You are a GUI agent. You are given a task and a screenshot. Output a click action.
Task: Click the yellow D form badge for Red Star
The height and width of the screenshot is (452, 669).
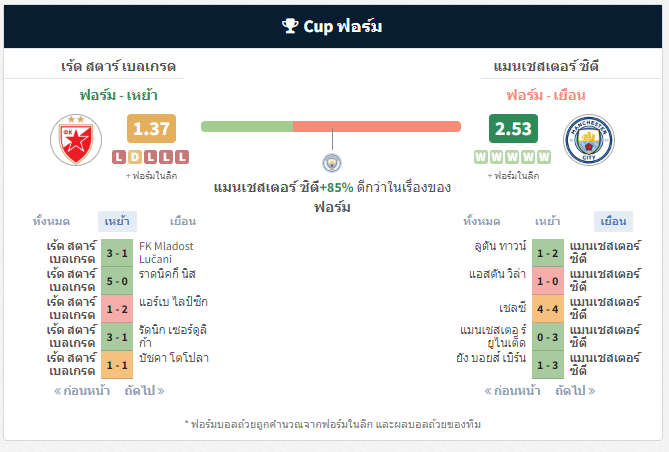(x=135, y=157)
